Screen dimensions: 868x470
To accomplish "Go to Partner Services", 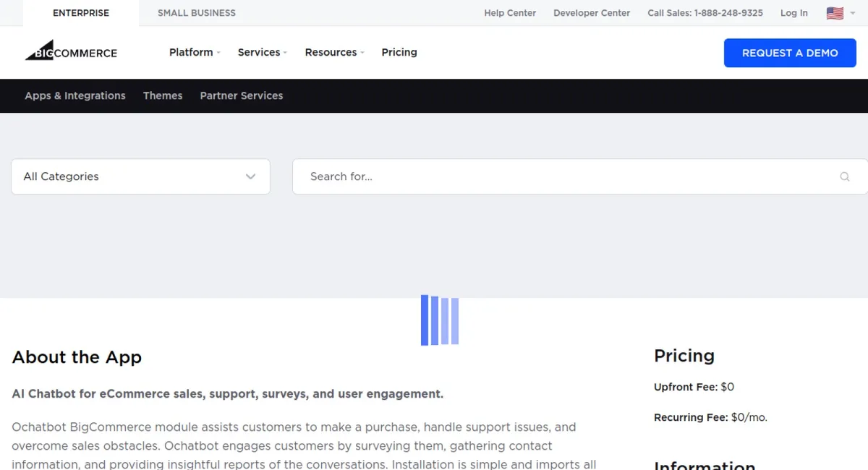I will tap(242, 95).
